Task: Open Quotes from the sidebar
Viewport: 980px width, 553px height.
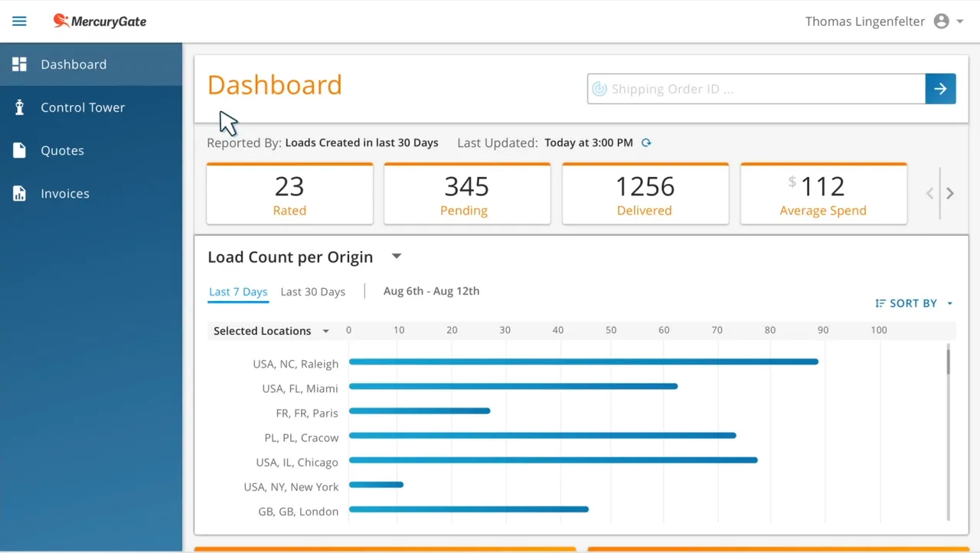Action: pos(91,150)
